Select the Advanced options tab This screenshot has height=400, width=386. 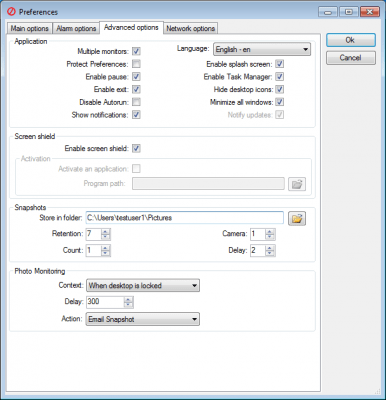tap(131, 27)
